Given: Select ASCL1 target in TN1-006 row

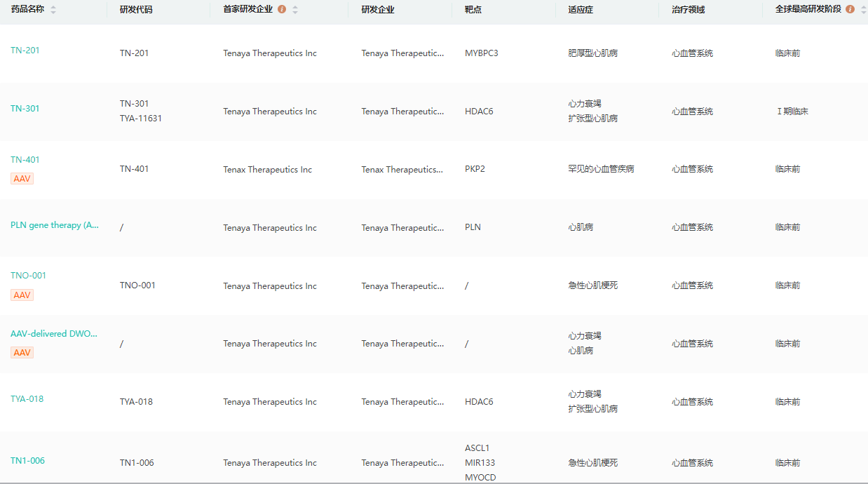Looking at the screenshot, I should [x=477, y=448].
